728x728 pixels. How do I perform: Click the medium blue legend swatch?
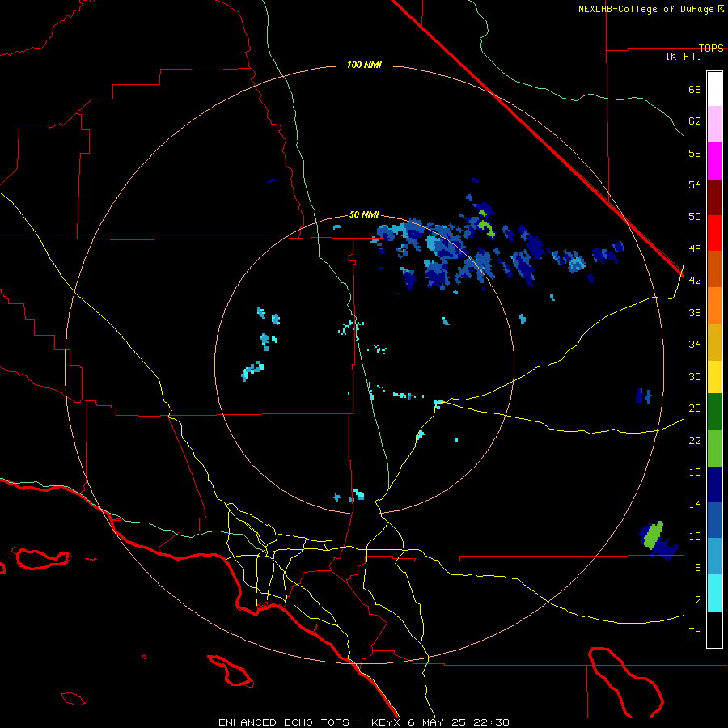[714, 520]
